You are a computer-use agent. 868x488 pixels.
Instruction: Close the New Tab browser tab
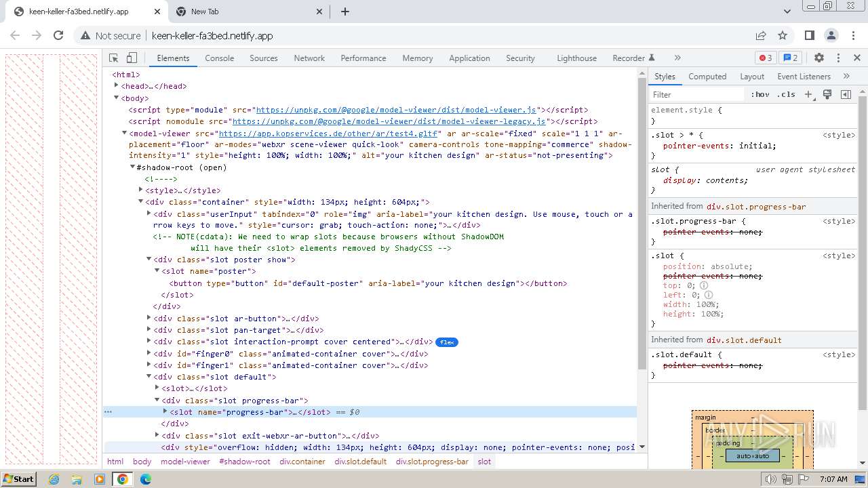pyautogui.click(x=320, y=12)
